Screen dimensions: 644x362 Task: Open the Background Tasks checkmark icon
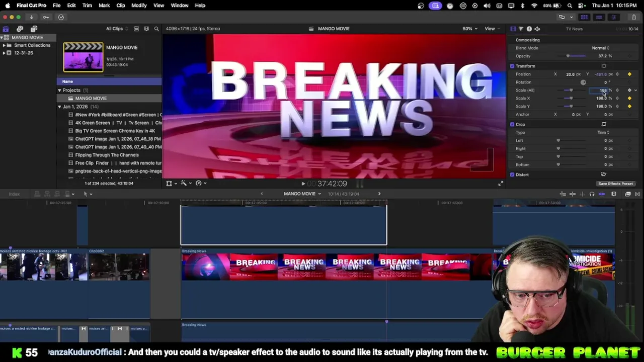[61, 17]
